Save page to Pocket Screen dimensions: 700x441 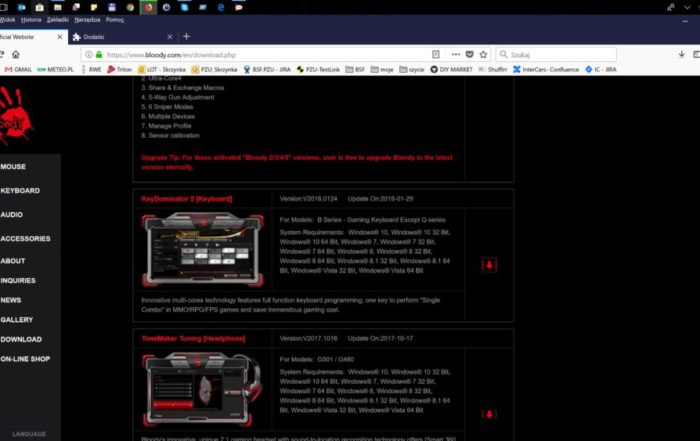pos(469,54)
